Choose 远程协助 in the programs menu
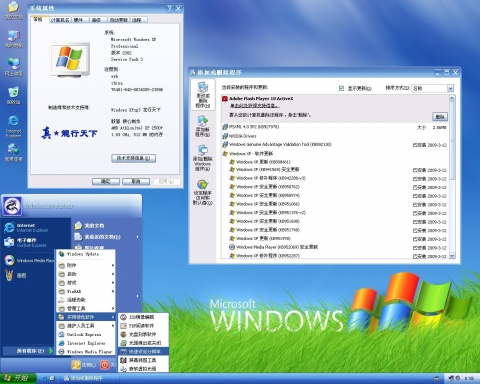Viewport: 480px width, 384px height. click(x=86, y=300)
